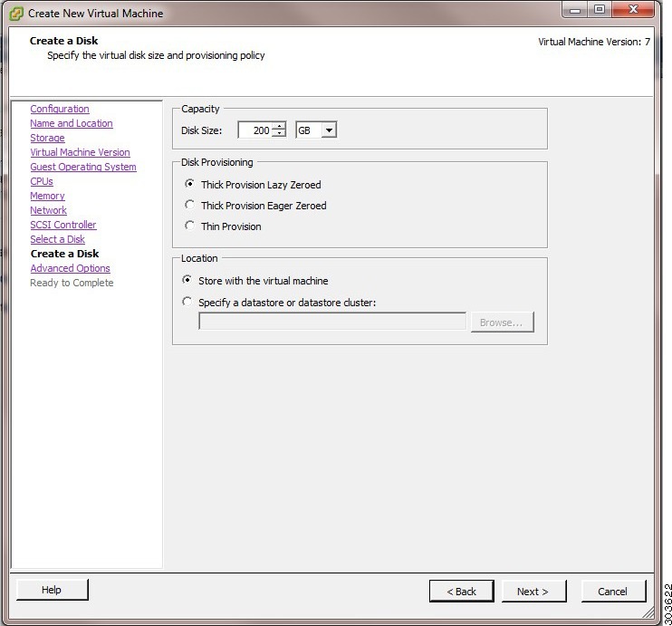
Task: Select Thick Provision Eager Zeroed option
Action: [x=189, y=205]
